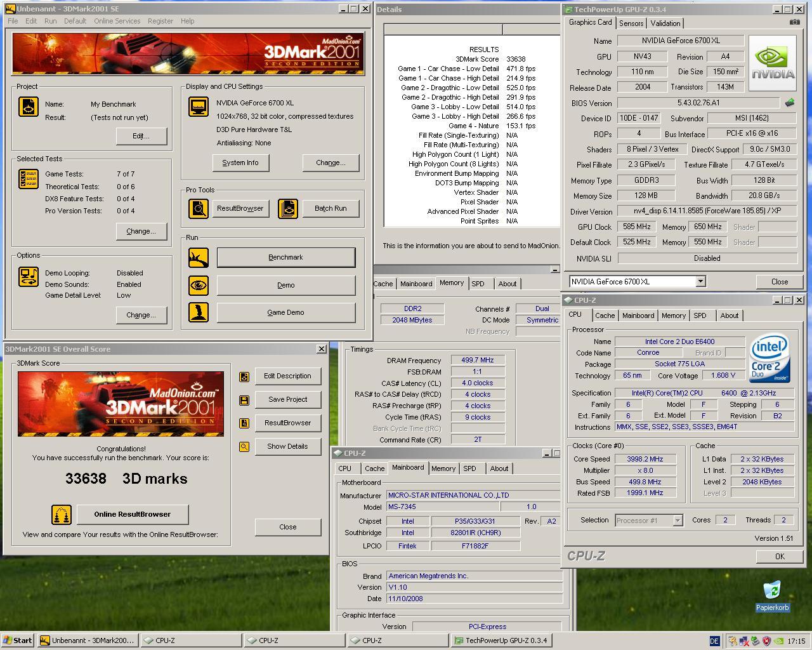Click the Save Project button
Image resolution: width=812 pixels, height=650 pixels.
pos(287,399)
